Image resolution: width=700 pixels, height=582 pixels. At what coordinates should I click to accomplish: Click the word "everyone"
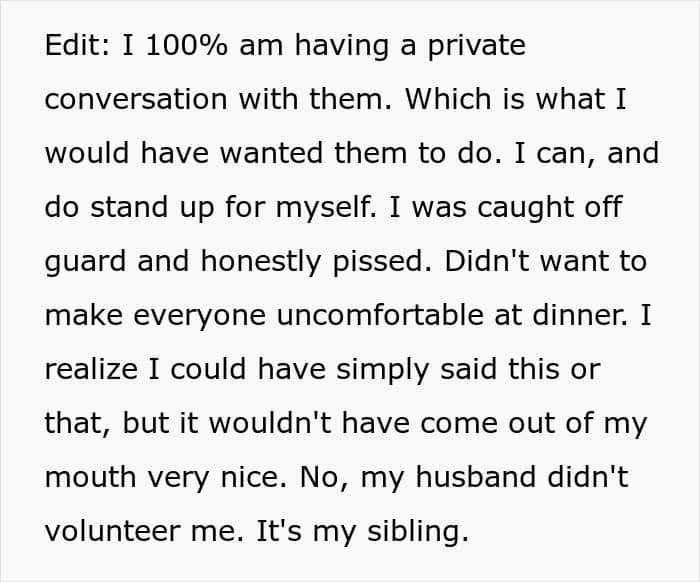click(204, 315)
